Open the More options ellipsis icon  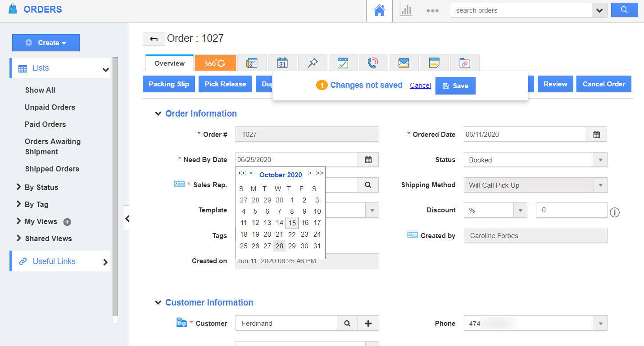(x=432, y=11)
